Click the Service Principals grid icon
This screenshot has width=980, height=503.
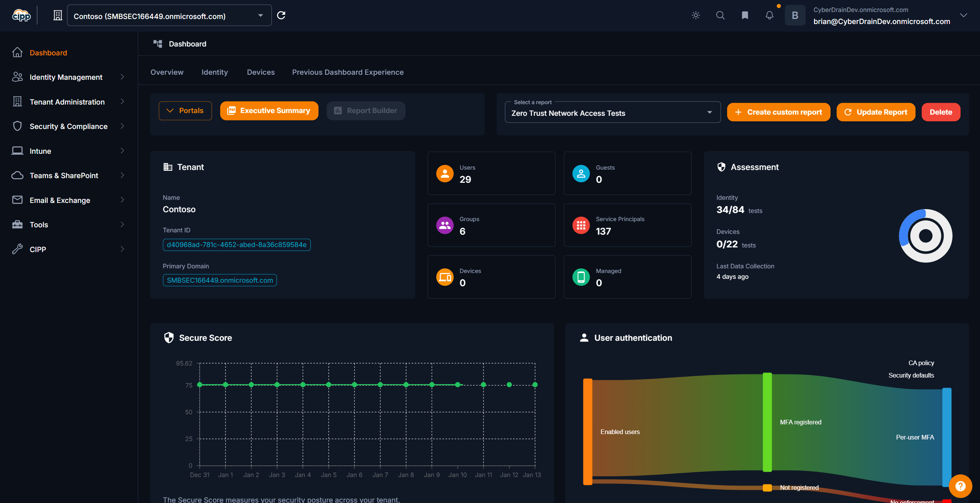pos(581,225)
